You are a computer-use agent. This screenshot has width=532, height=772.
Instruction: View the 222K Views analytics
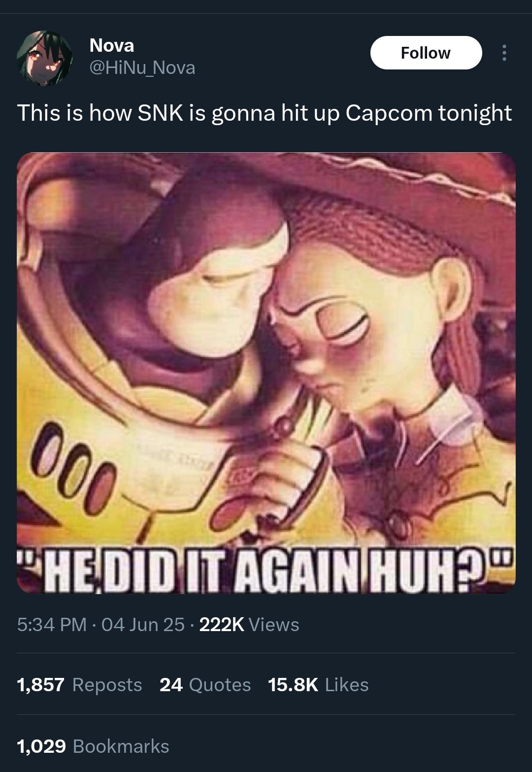(x=249, y=625)
